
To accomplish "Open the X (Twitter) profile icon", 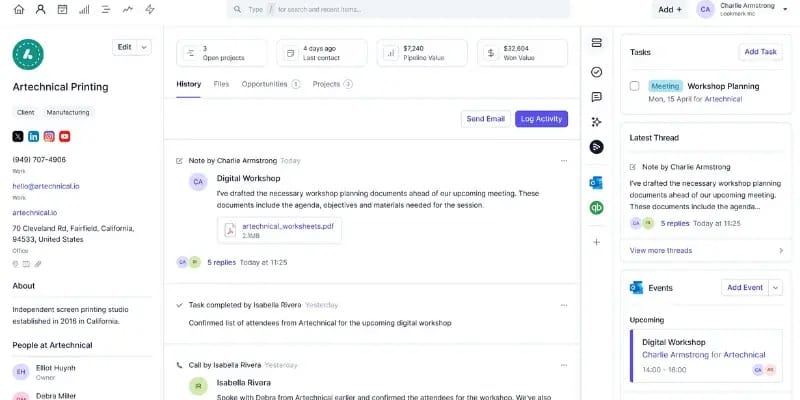I will point(18,136).
